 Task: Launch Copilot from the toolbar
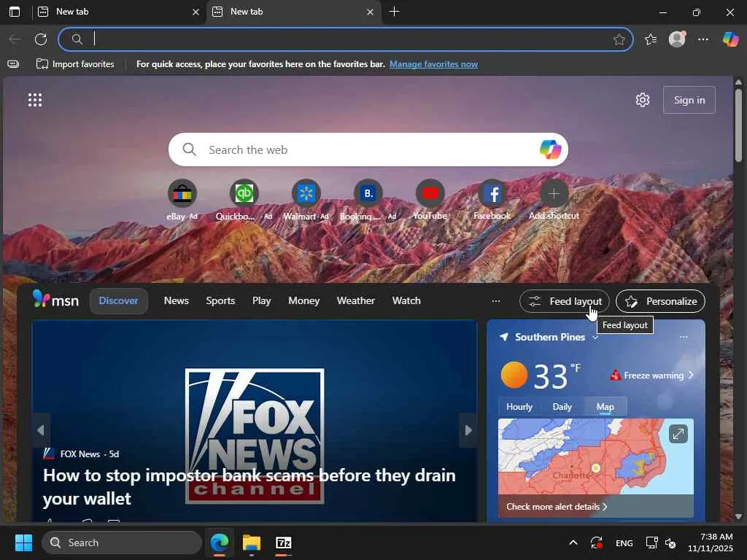coord(730,39)
